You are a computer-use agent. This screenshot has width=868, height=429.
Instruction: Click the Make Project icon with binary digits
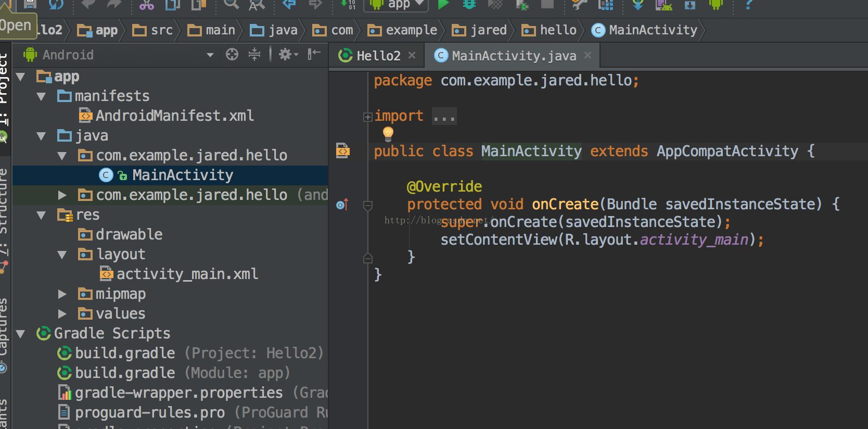(x=348, y=4)
